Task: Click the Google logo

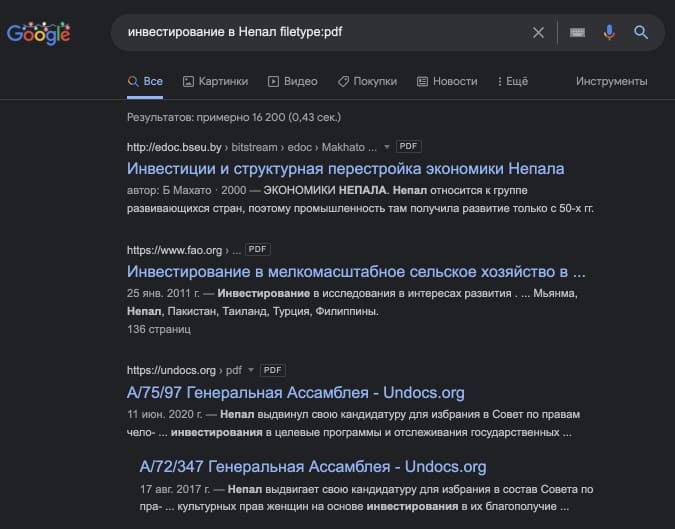Action: pyautogui.click(x=38, y=33)
